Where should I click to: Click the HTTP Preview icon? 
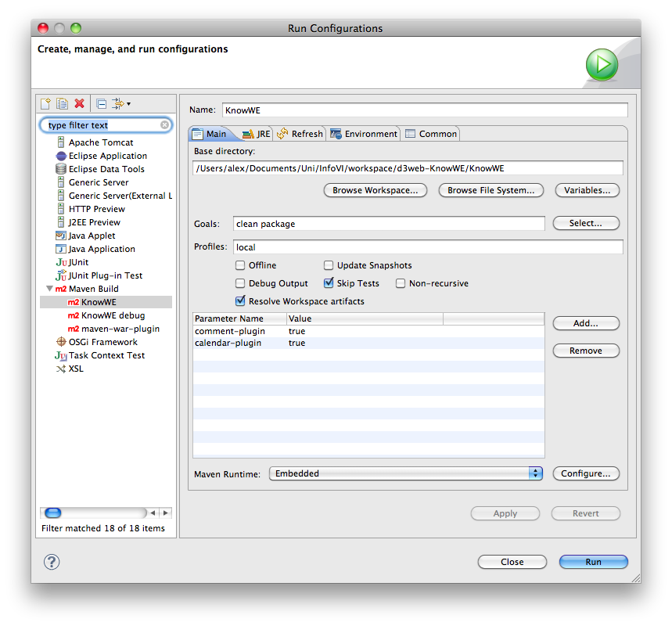coord(61,209)
